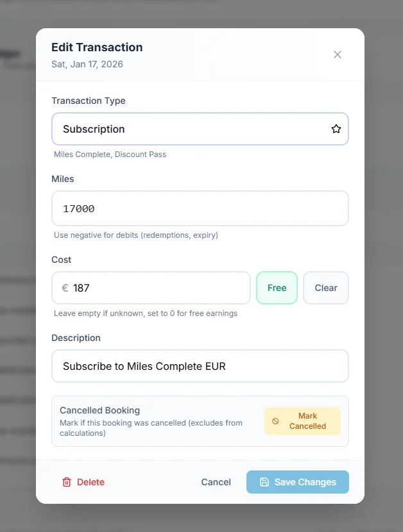403x532 pixels.
Task: Click the cancellation circle icon on Mark Cancelled
Action: (x=276, y=421)
